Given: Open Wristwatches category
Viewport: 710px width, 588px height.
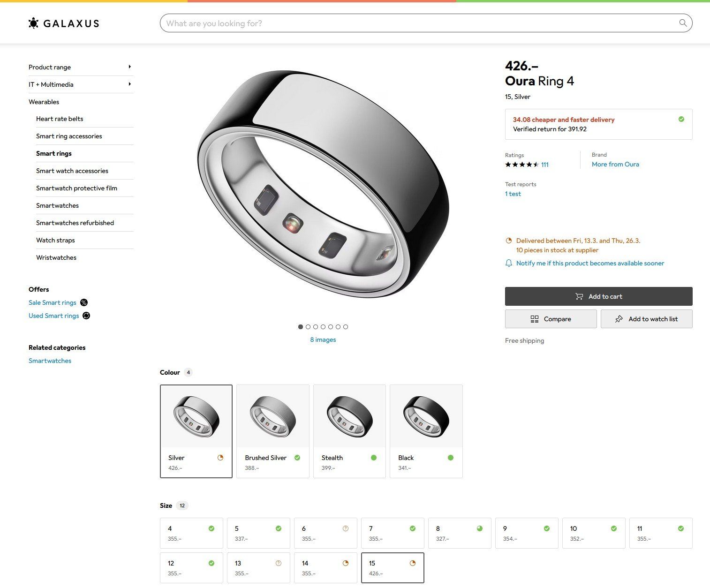Looking at the screenshot, I should [x=56, y=257].
